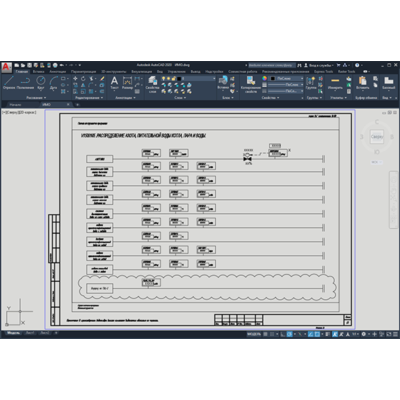
Task: Click the Вставить (Paste) clipboard button
Action: click(x=362, y=83)
